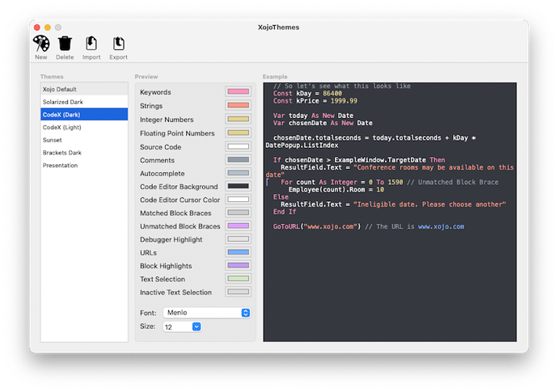Click the 'Ineligible date' string in the code
This screenshot has width=558, height=392.
tap(429, 204)
